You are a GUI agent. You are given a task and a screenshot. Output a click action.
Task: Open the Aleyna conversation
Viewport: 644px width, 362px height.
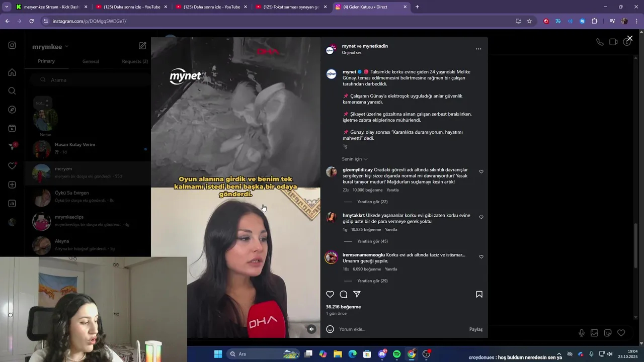[x=88, y=245]
